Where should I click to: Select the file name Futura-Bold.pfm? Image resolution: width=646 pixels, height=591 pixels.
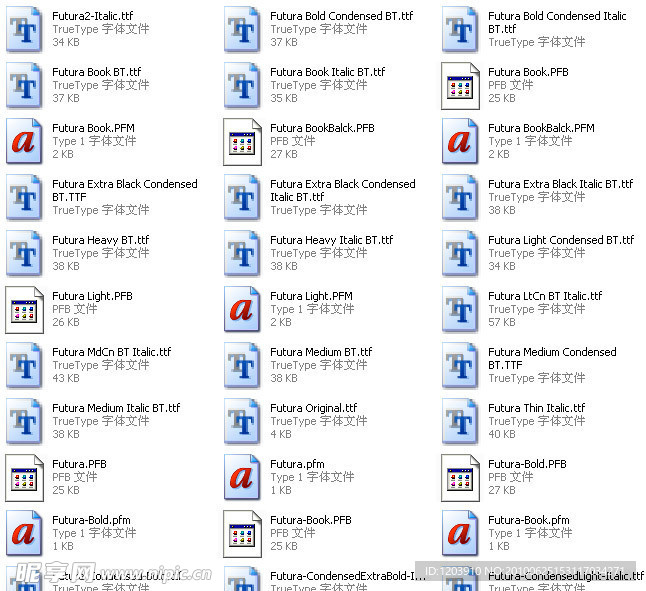tap(91, 520)
